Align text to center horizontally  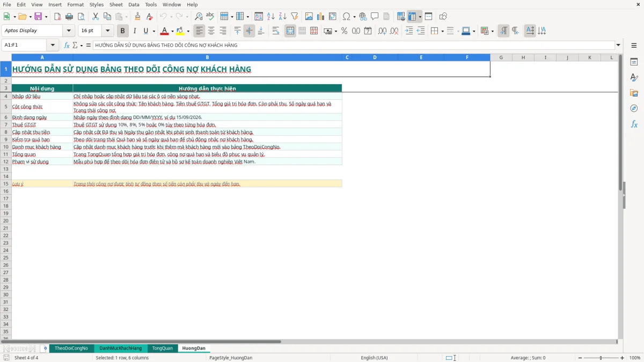tap(211, 31)
